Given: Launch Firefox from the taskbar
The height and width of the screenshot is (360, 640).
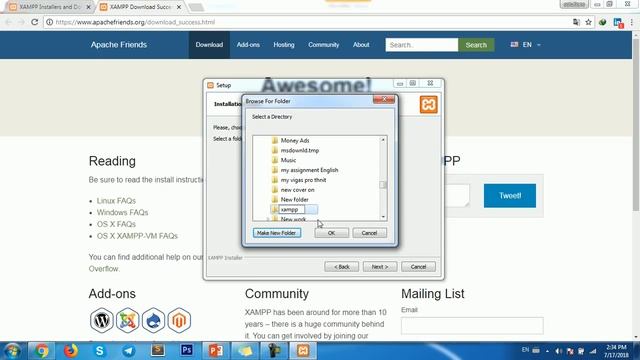Looking at the screenshot, I should (x=71, y=351).
